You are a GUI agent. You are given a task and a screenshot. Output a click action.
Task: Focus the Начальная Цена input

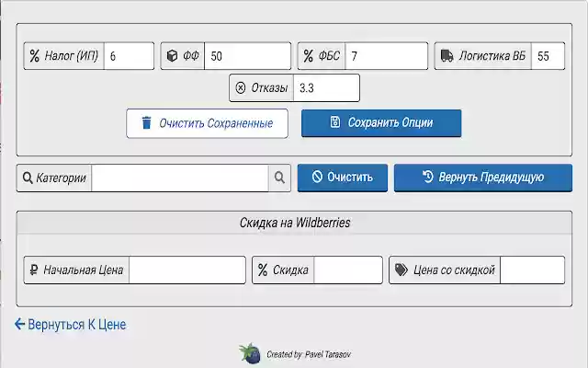pos(187,270)
